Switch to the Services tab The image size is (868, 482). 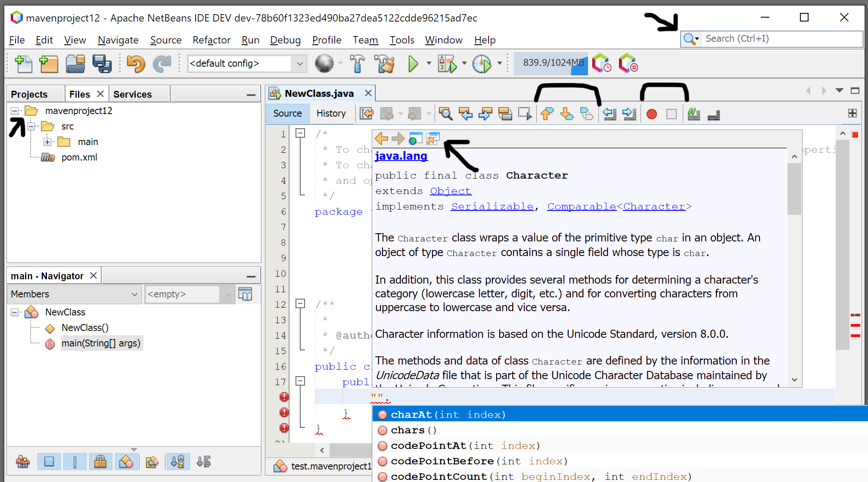132,94
